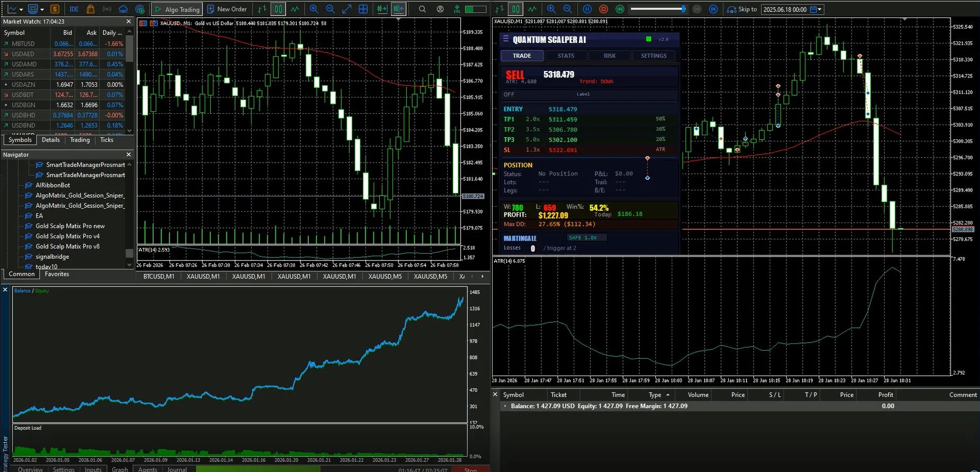Select candlestick mode in tester toolbar
Screen dimensions: 980x472
tap(515, 9)
